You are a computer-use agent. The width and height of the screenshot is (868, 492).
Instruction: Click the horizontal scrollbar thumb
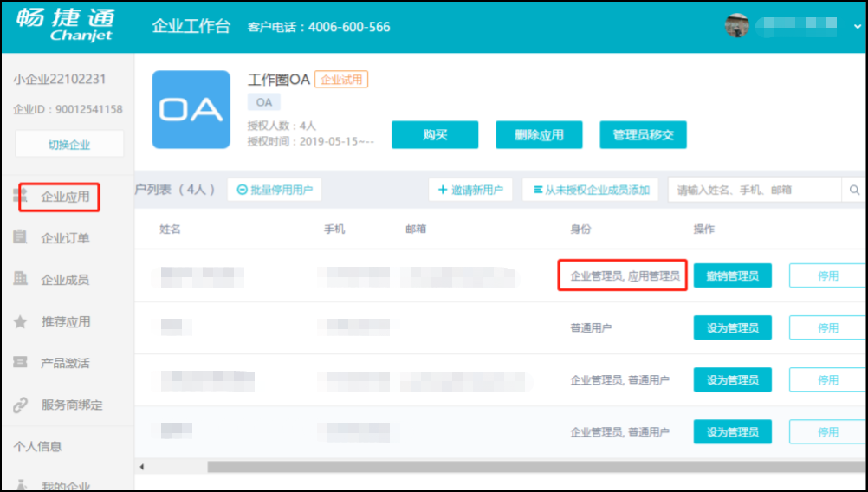pos(537,467)
